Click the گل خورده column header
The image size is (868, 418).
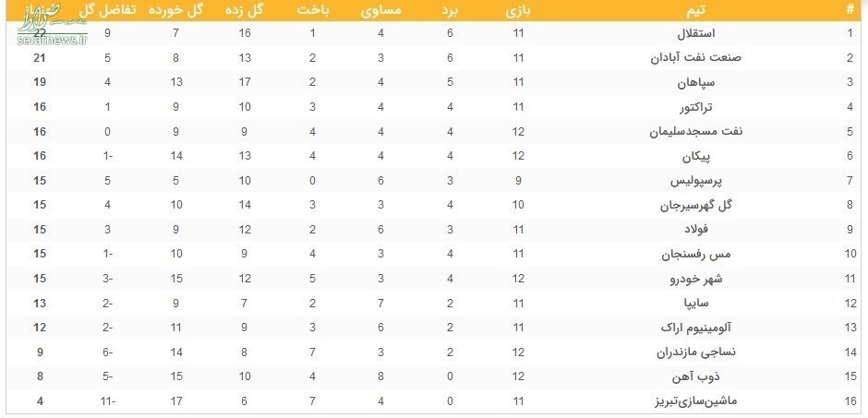[176, 10]
